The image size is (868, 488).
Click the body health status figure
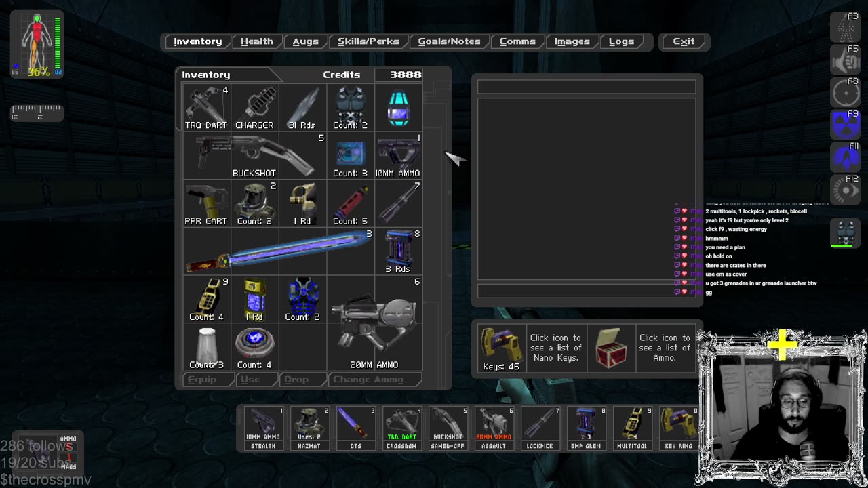pos(37,44)
